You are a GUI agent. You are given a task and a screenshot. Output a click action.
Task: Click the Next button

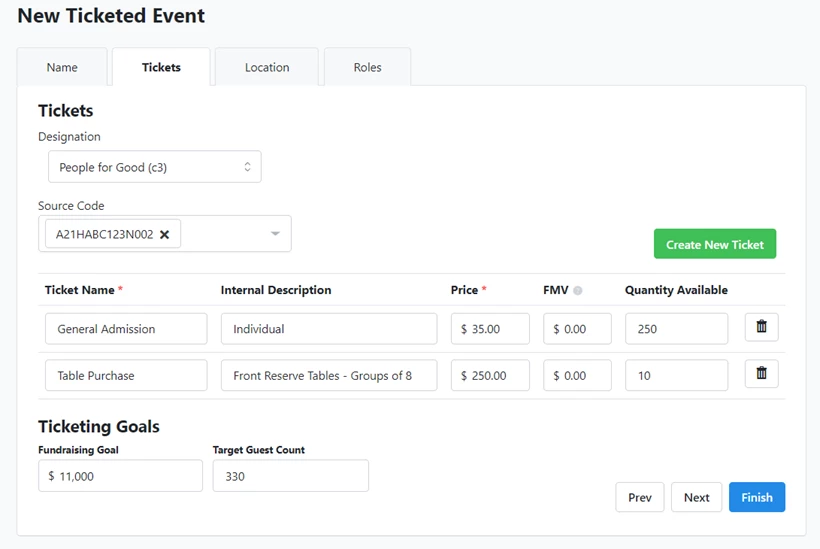697,497
